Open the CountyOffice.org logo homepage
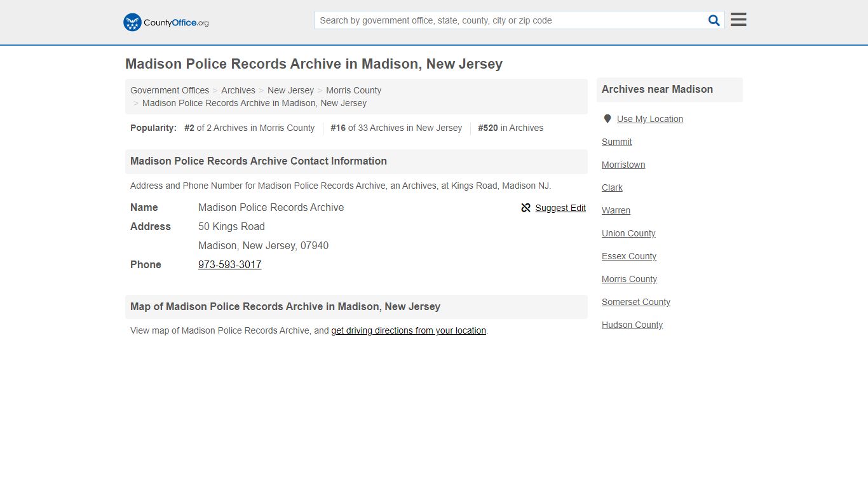868x488 pixels. tap(166, 22)
